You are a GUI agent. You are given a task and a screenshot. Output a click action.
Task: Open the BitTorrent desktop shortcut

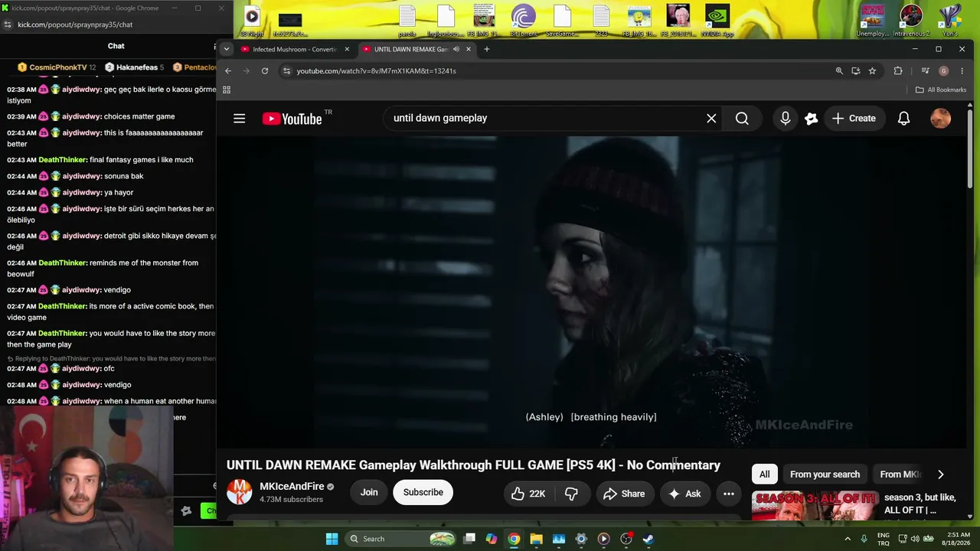tap(524, 21)
